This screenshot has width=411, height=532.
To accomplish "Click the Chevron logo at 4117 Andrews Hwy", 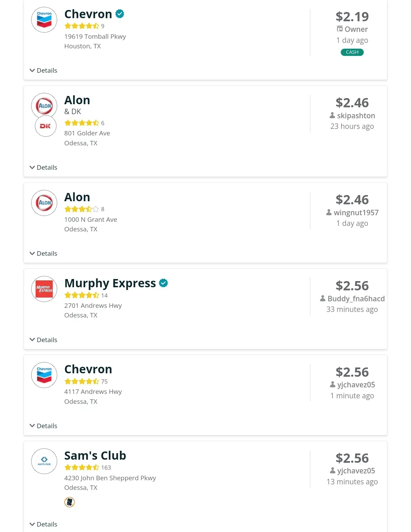I will click(44, 375).
